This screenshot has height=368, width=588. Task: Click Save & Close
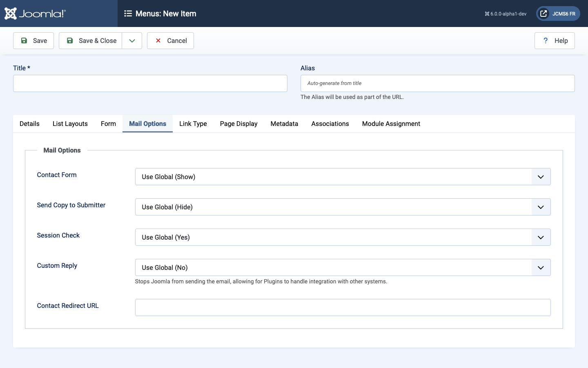(x=91, y=40)
